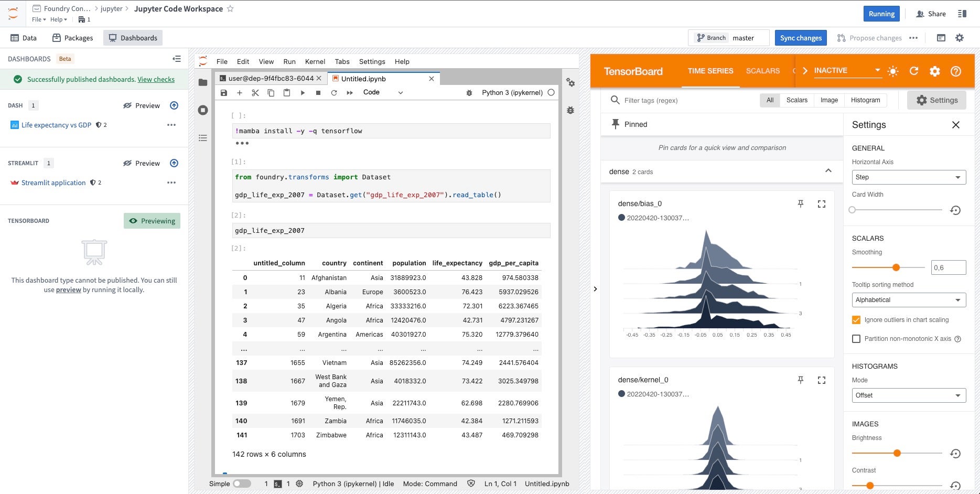The height and width of the screenshot is (494, 980).
Task: Switch to the SCALARS tab in TensorBoard
Action: pyautogui.click(x=763, y=71)
